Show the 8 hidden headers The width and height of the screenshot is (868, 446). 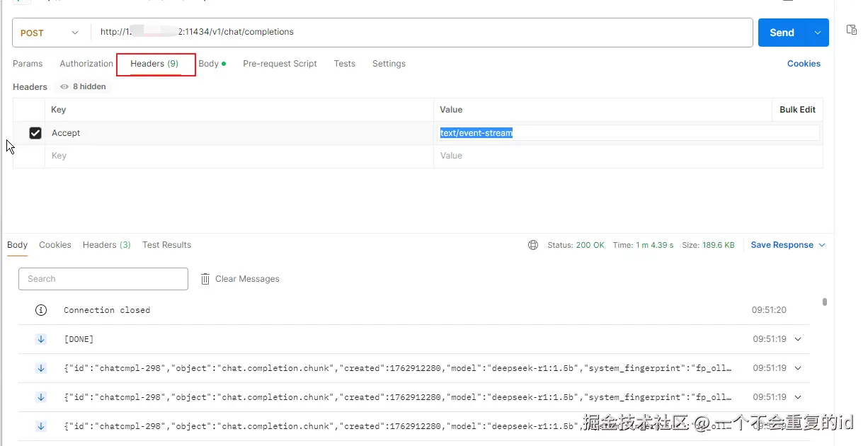[x=83, y=86]
